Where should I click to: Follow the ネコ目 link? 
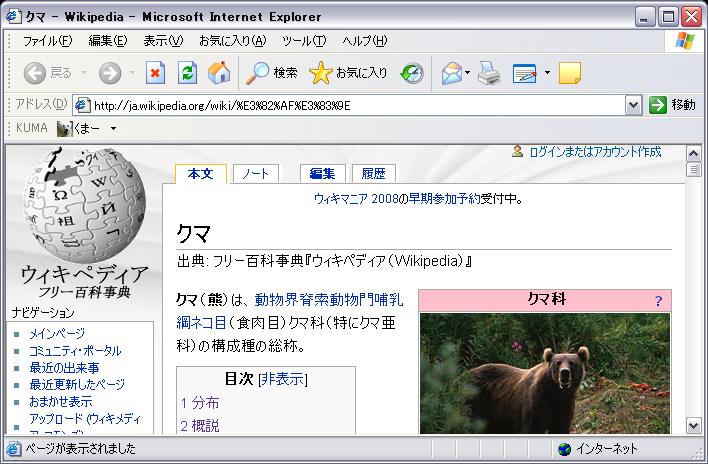209,323
